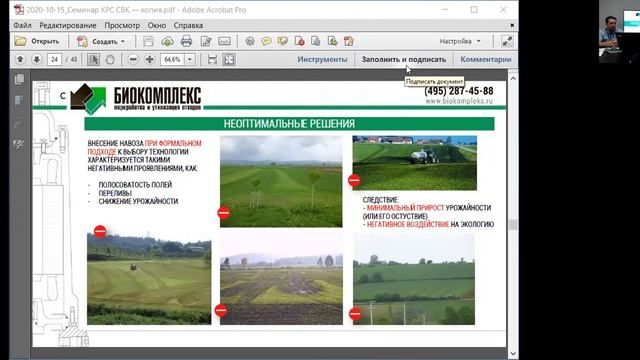Click the text СЛЕДСТВИЕ:
The image size is (640, 360).
click(x=381, y=200)
